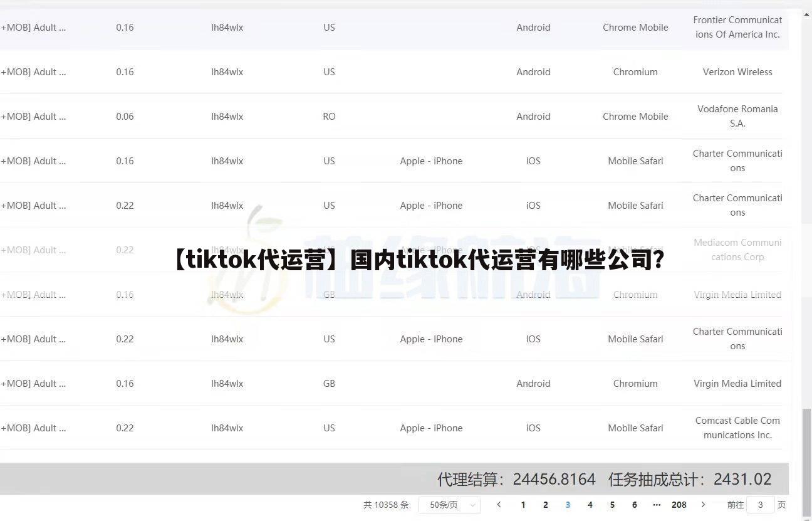Click Comcast Cable Communications Inc. cell
Image resolution: width=812 pixels, height=521 pixels.
[737, 428]
